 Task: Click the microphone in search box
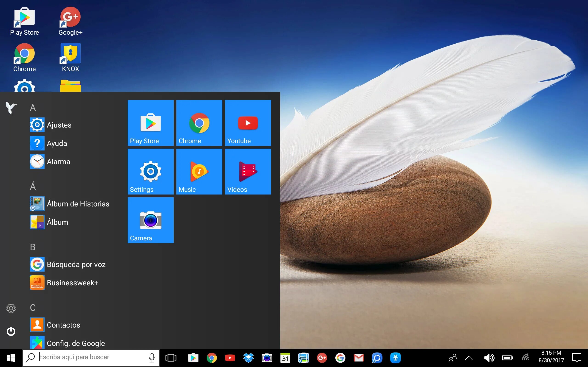[152, 358]
